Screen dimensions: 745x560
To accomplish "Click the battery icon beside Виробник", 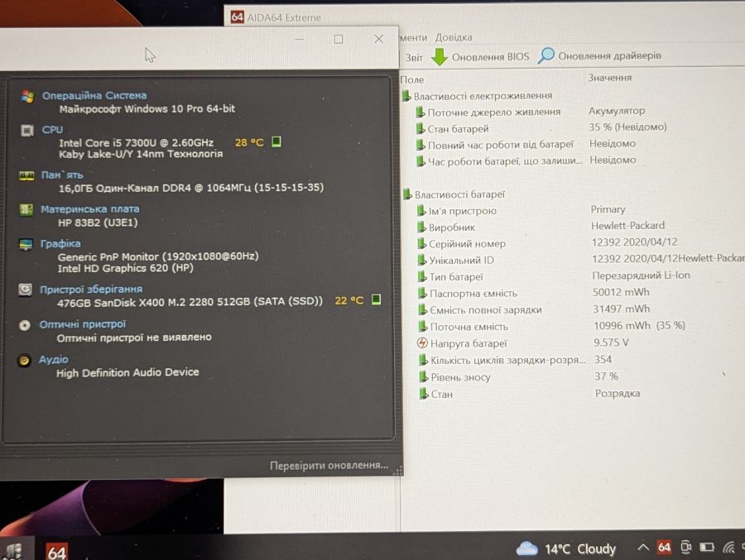I will [x=421, y=227].
